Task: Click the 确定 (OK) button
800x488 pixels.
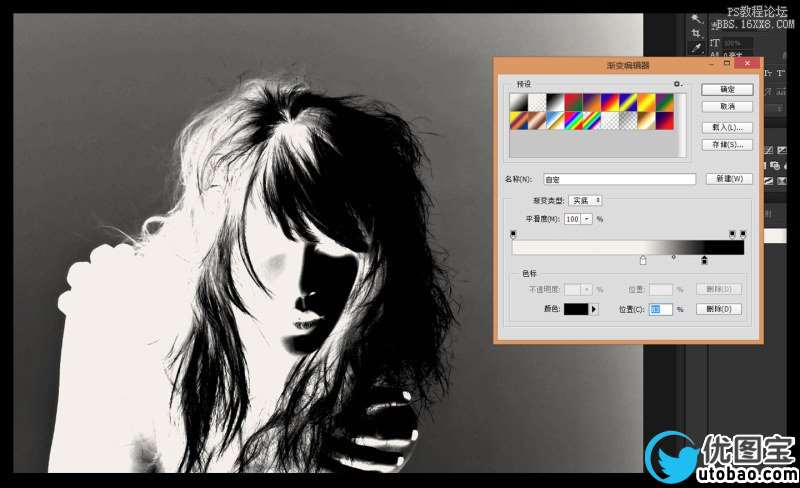Action: (x=727, y=89)
